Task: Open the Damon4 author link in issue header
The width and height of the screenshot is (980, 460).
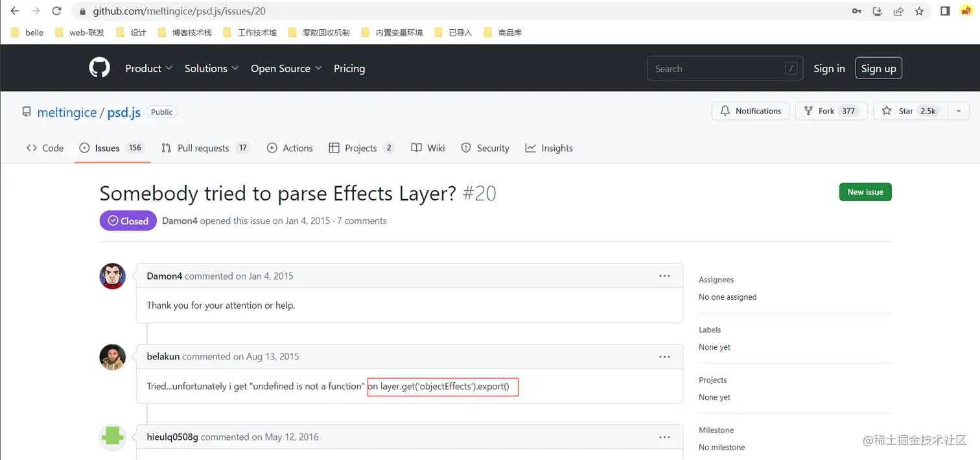Action: [180, 221]
